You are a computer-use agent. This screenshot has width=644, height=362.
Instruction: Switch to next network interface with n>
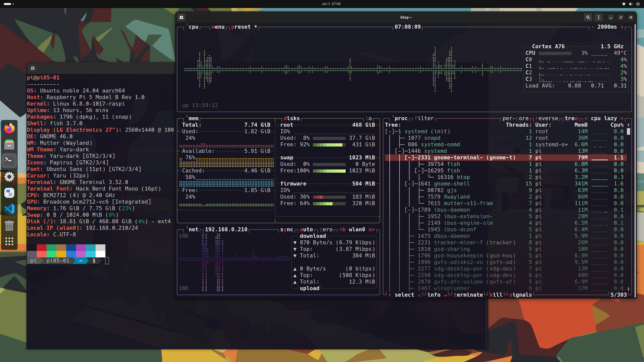coord(372,230)
